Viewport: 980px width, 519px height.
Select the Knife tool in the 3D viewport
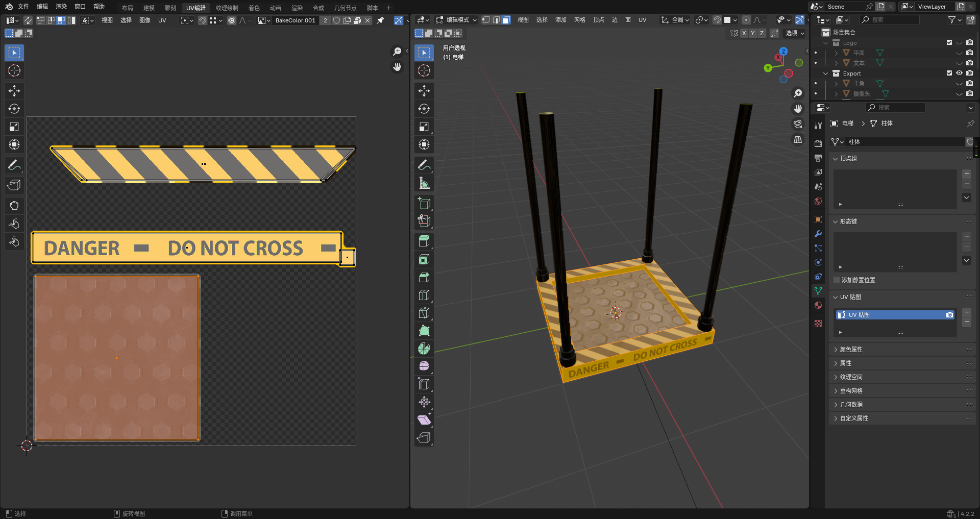(x=424, y=313)
